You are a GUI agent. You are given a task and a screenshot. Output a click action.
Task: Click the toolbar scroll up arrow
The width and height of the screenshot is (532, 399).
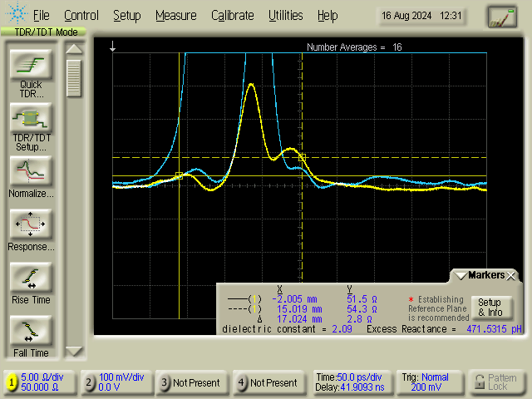(74, 49)
